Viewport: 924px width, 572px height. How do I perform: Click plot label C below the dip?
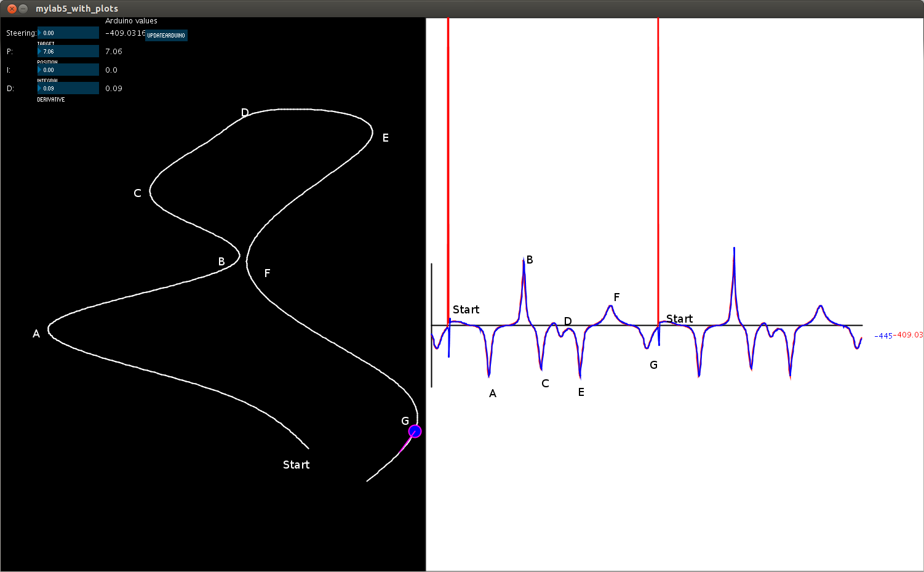(x=545, y=384)
